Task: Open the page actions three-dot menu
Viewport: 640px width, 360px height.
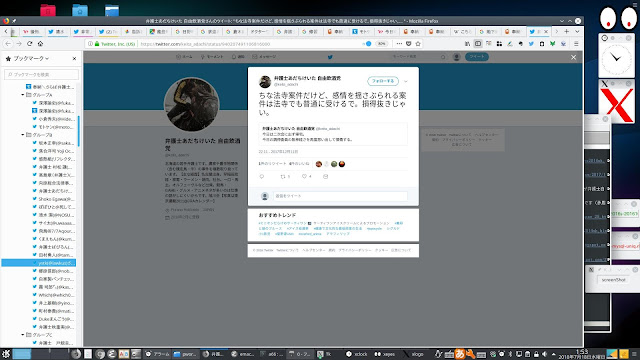Action: [x=399, y=44]
